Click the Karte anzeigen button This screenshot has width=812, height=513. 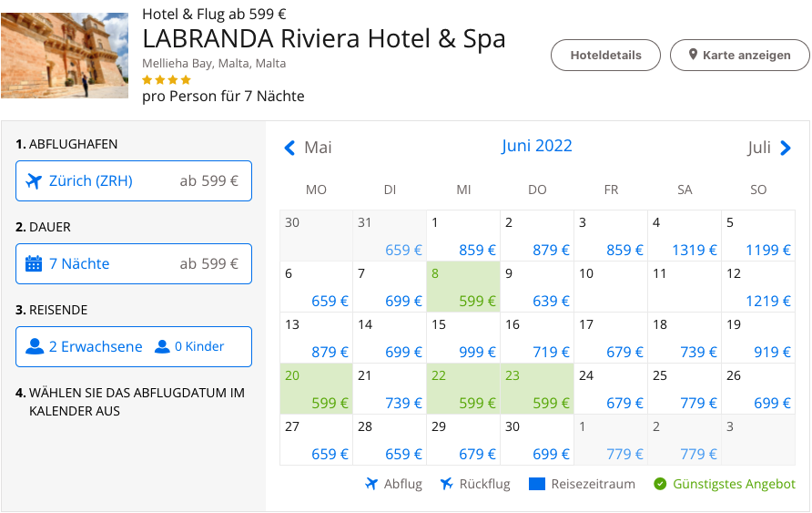[x=739, y=55]
